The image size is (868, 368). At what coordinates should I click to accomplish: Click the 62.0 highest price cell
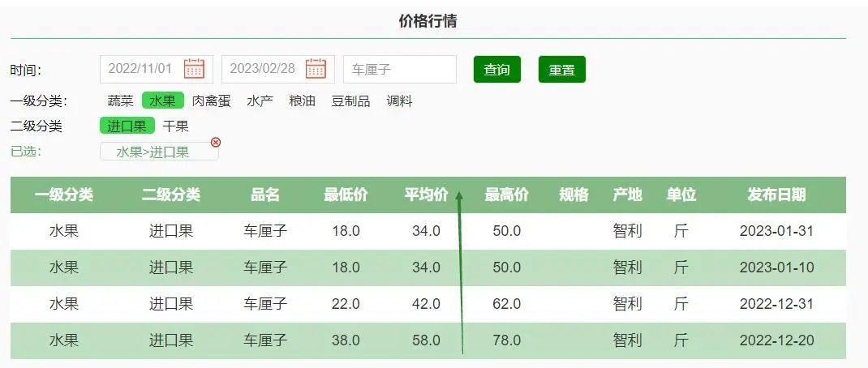[506, 304]
